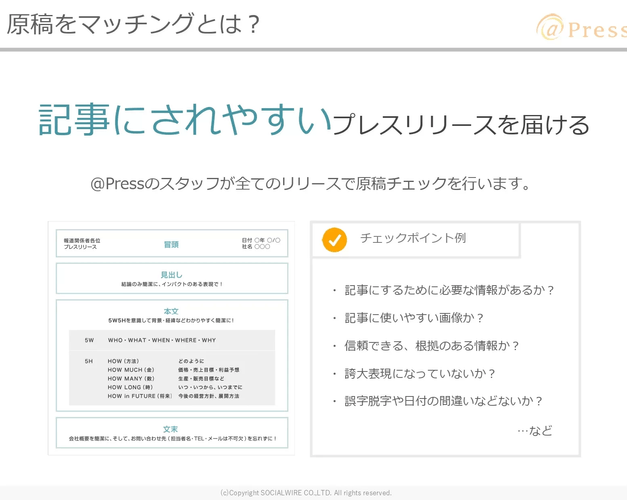
Task: Click the 冒頭 label in template
Action: point(171,244)
